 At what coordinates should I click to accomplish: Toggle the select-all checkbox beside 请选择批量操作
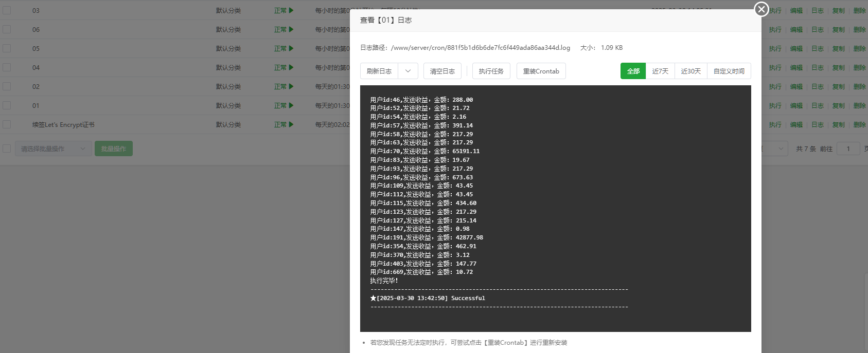[x=7, y=148]
